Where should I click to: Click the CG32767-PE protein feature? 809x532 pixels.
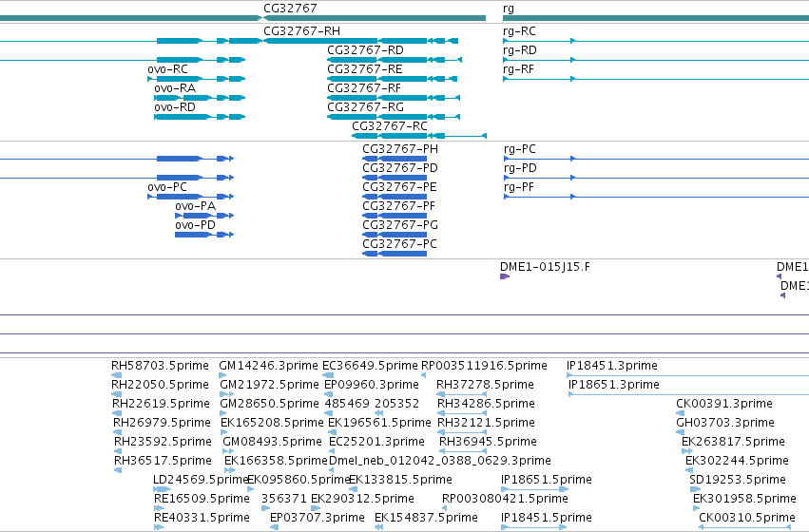click(395, 197)
